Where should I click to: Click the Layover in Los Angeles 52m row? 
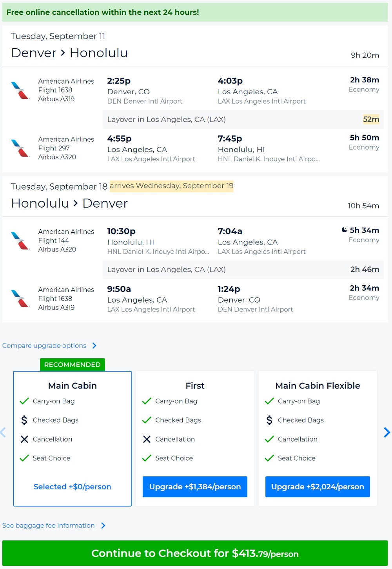click(243, 119)
